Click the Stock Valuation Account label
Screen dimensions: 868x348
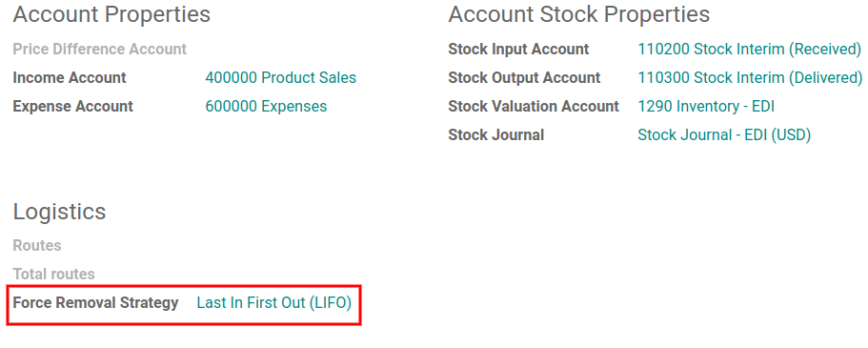tap(534, 106)
